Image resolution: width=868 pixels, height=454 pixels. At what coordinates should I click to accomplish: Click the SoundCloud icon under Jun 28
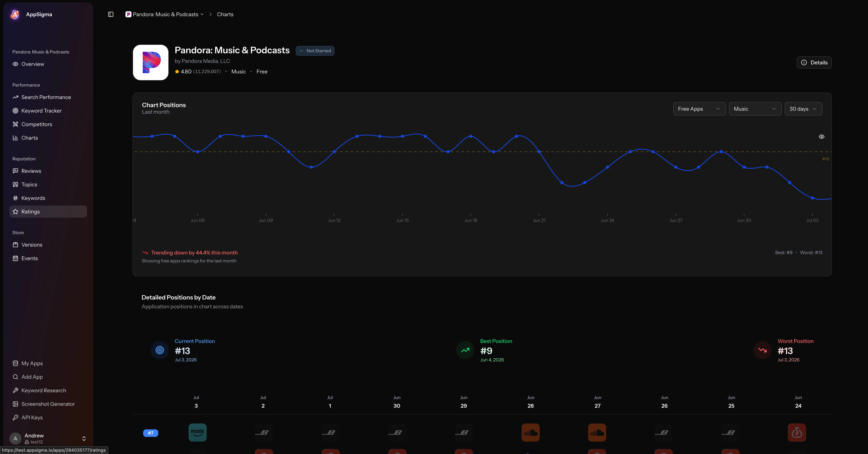(x=530, y=432)
